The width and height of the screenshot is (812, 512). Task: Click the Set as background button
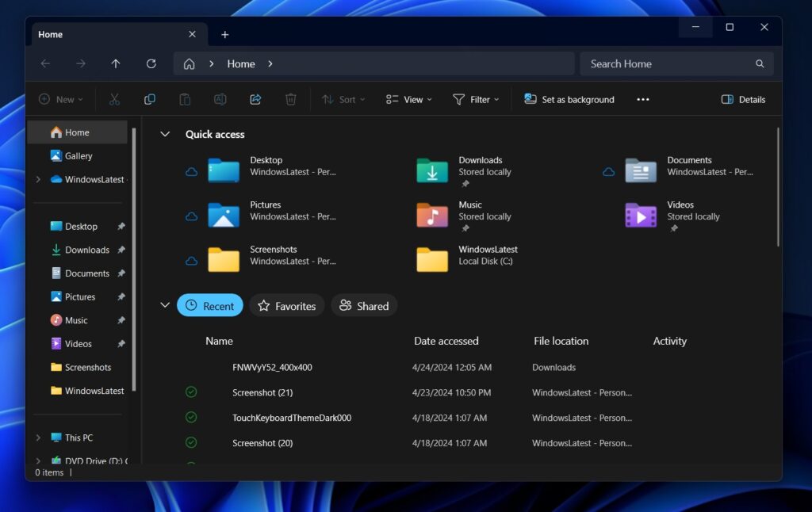(x=569, y=99)
